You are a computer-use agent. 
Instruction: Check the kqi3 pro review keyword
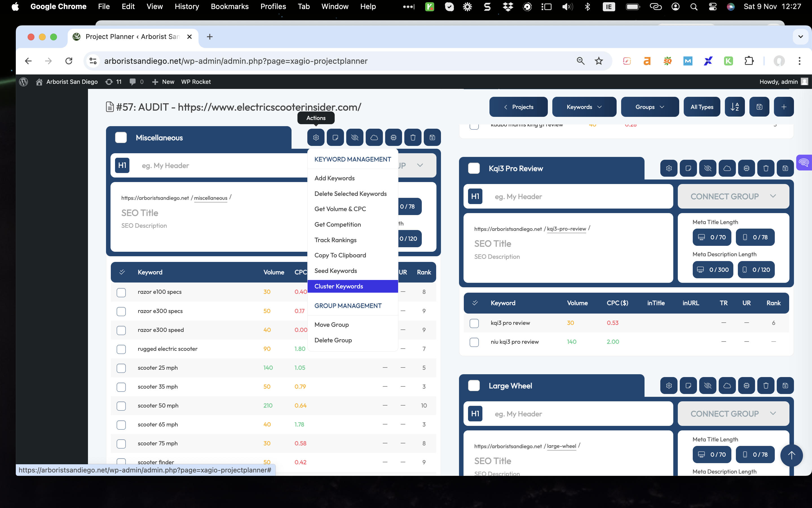pyautogui.click(x=474, y=323)
